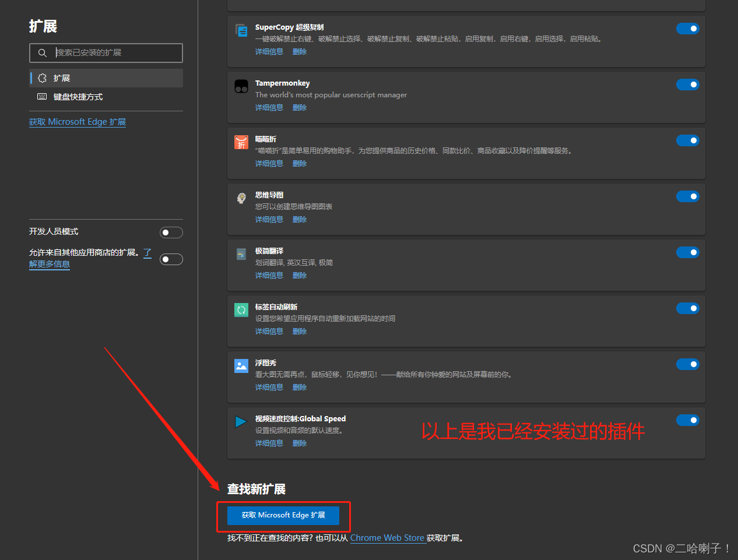Image resolution: width=738 pixels, height=560 pixels.
Task: Open 了解更多信息 link
Action: point(50,264)
